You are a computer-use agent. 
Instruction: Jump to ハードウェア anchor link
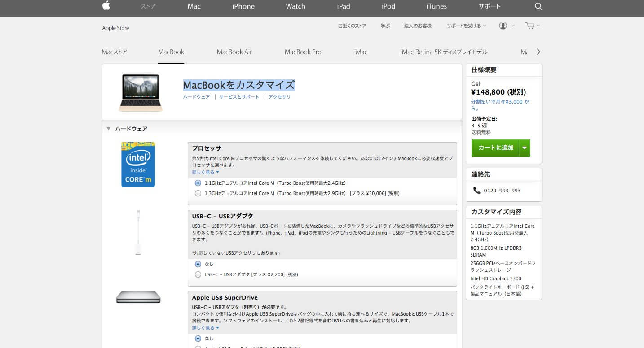click(x=196, y=97)
